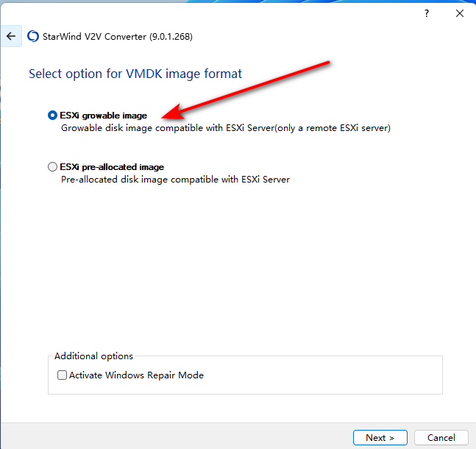Close the V2V Converter dialog

tap(460, 13)
